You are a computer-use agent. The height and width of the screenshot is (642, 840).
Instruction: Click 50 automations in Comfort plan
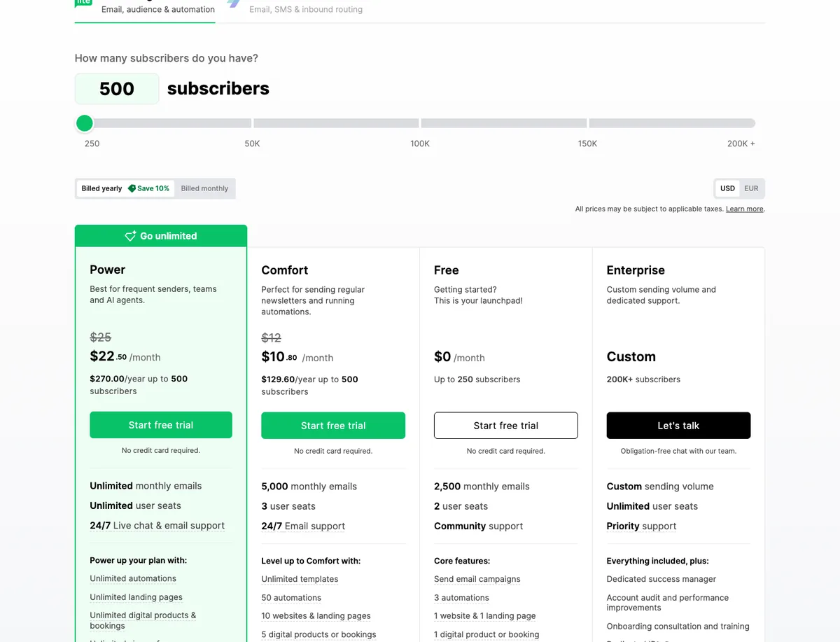coord(291,598)
